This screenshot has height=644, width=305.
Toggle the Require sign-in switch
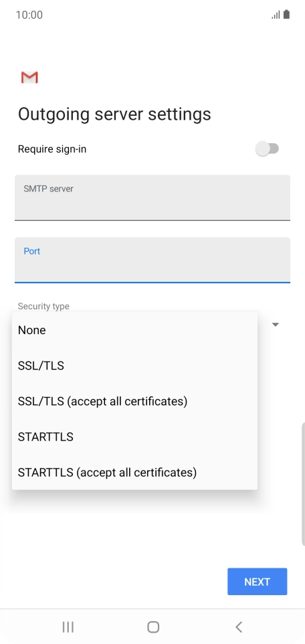coord(268,149)
